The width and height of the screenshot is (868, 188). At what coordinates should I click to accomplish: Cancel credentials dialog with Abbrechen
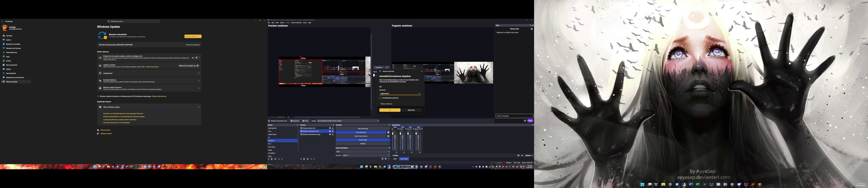pyautogui.click(x=411, y=110)
